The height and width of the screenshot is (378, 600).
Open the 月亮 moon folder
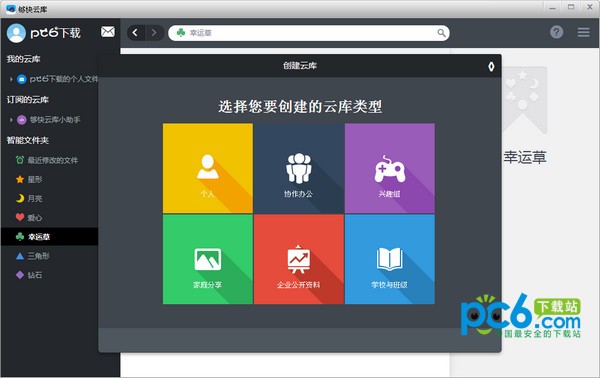[49, 198]
